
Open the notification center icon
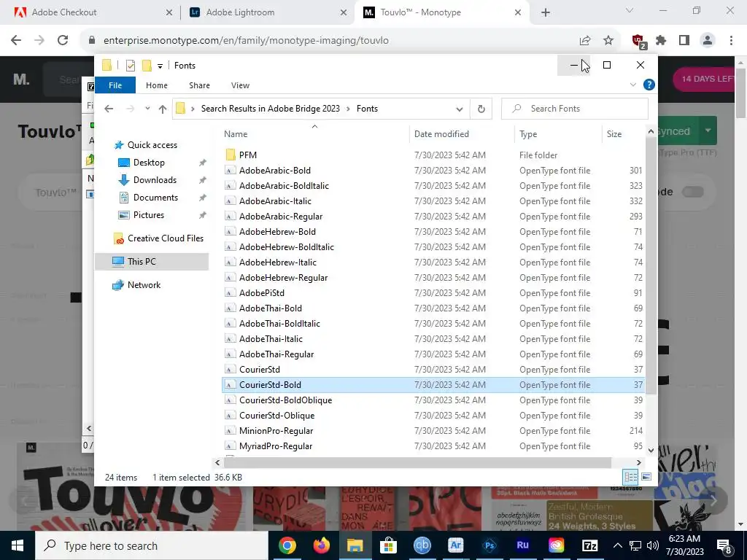coord(724,545)
